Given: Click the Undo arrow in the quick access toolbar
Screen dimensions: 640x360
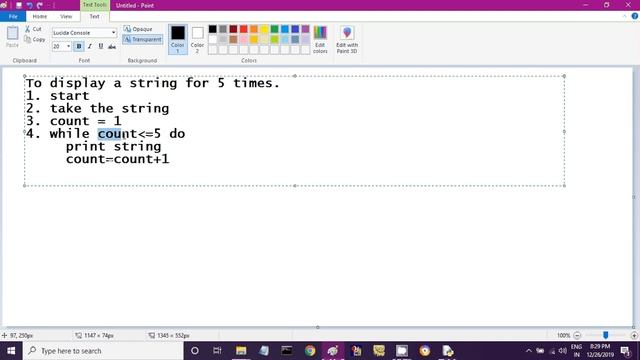Looking at the screenshot, I should tap(29, 5).
